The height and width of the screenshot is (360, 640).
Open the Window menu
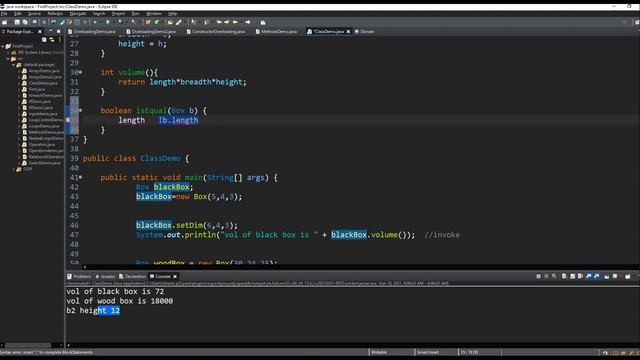[x=153, y=13]
